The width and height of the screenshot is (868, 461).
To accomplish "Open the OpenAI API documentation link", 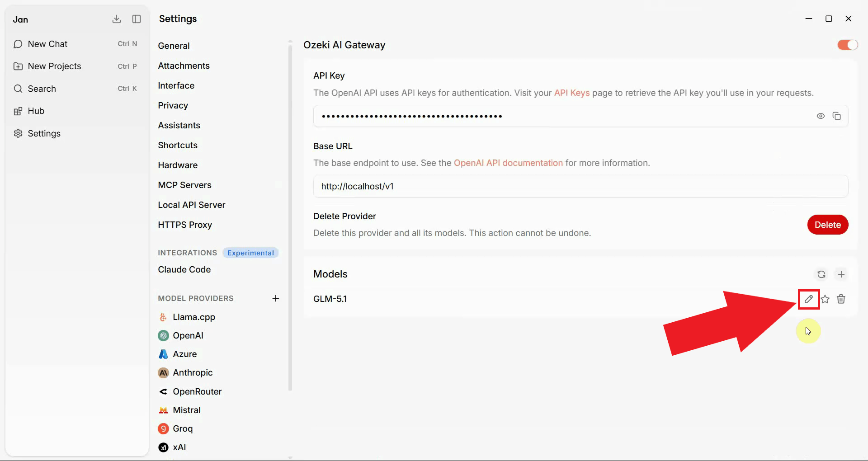I will (508, 163).
